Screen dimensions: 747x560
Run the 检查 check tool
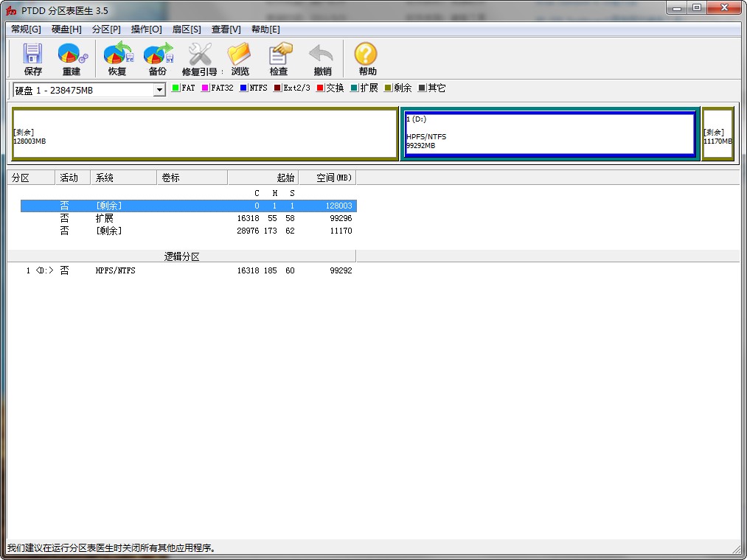pos(279,57)
